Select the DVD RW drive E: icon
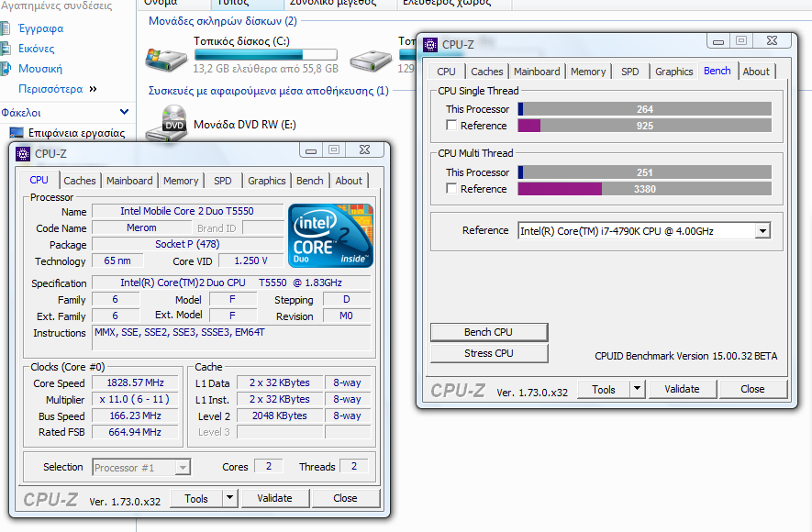Viewport: 812px width, 532px height. tap(166, 124)
